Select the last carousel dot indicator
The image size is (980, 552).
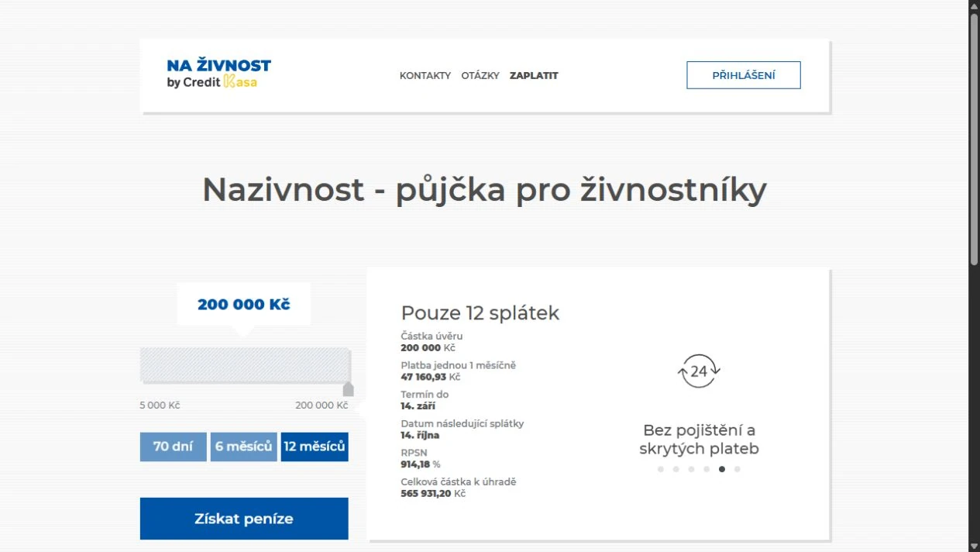click(x=737, y=469)
